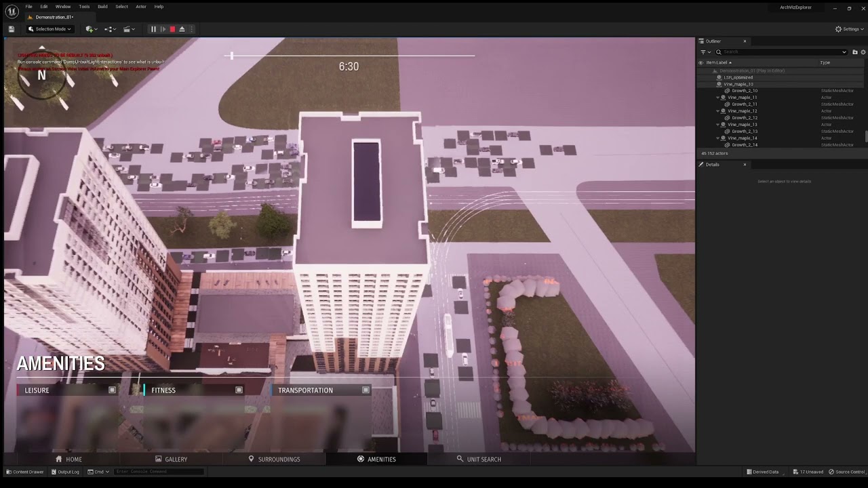
Task: Open the play options three-dot menu
Action: [x=191, y=29]
